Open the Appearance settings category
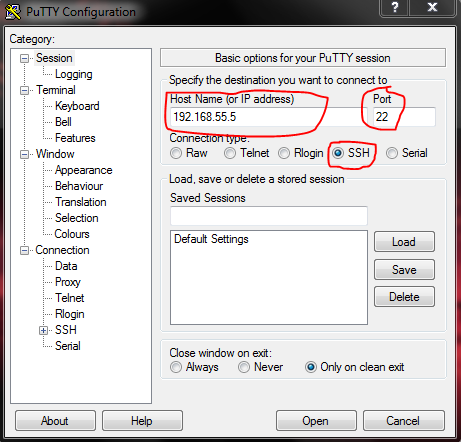This screenshot has height=442, width=461. pyautogui.click(x=84, y=170)
